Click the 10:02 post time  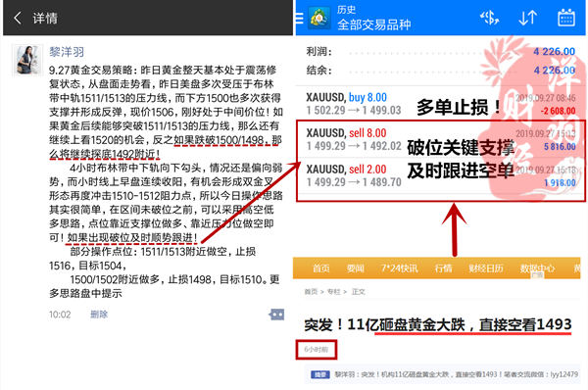click(60, 315)
